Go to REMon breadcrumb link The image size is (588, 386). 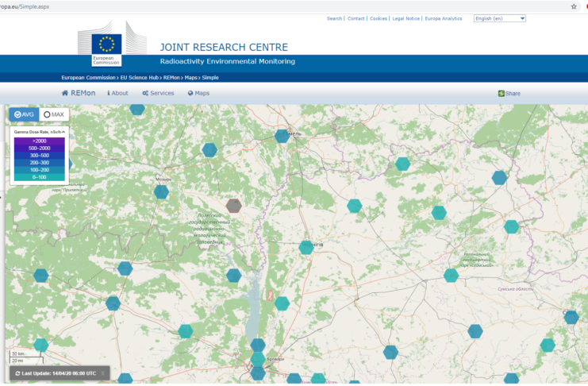171,77
